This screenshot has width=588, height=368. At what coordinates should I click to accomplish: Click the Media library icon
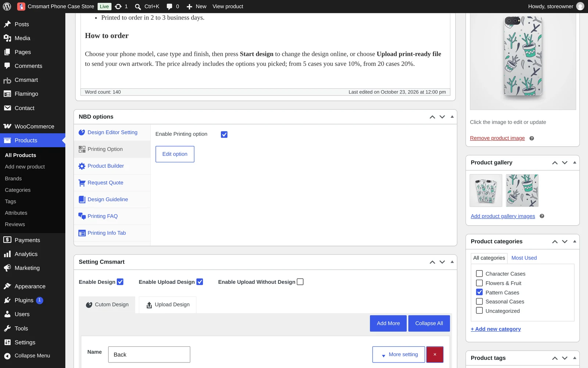pyautogui.click(x=7, y=38)
